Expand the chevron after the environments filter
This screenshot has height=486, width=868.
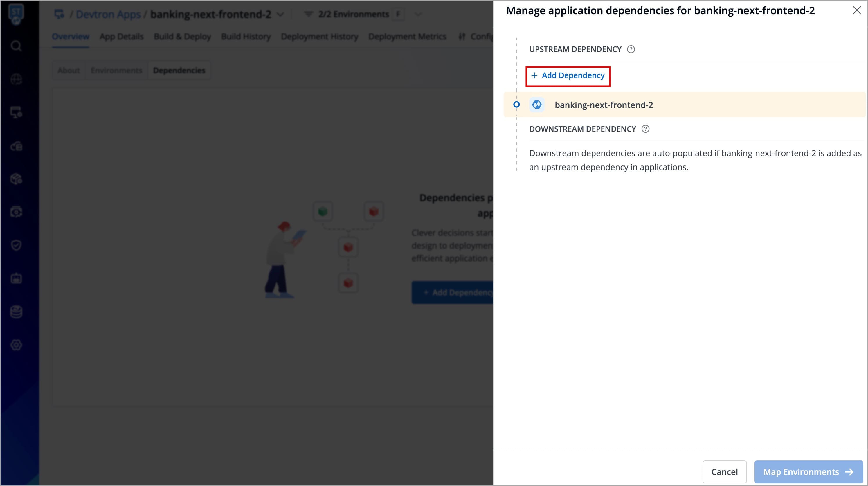click(x=418, y=14)
